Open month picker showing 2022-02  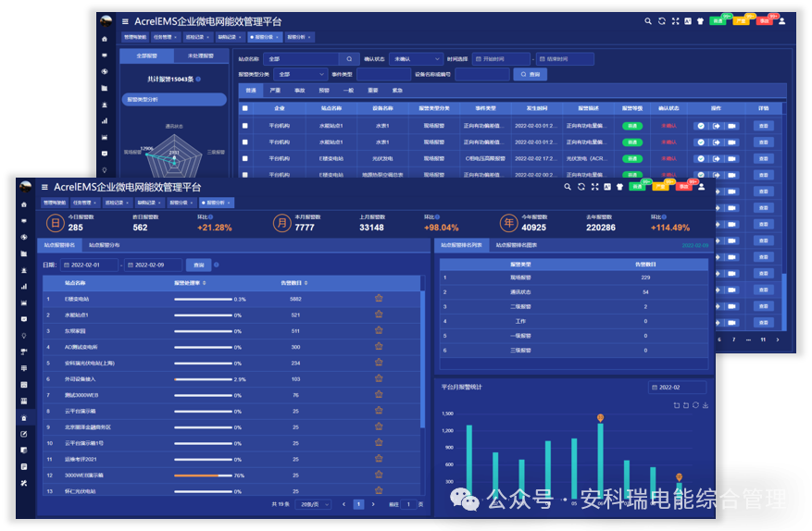(x=678, y=387)
